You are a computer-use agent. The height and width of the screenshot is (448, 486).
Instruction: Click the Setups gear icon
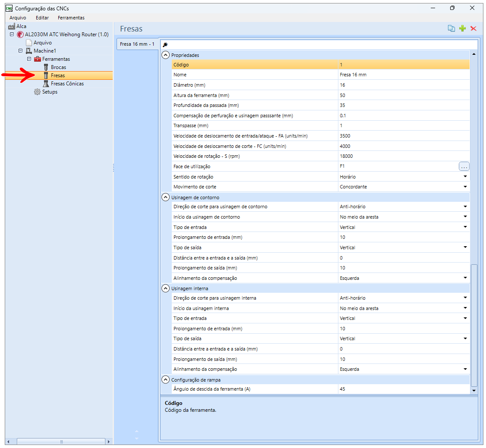pos(37,92)
